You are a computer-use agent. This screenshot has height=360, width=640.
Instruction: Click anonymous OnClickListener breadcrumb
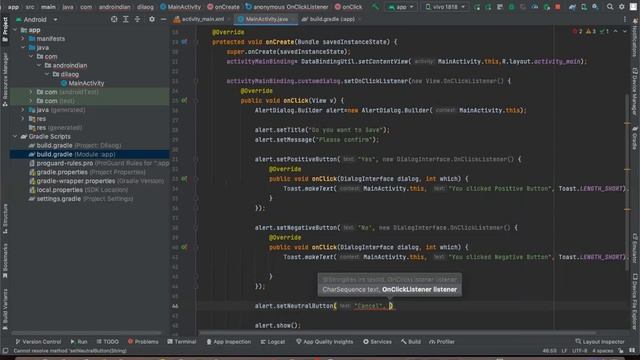(x=287, y=7)
